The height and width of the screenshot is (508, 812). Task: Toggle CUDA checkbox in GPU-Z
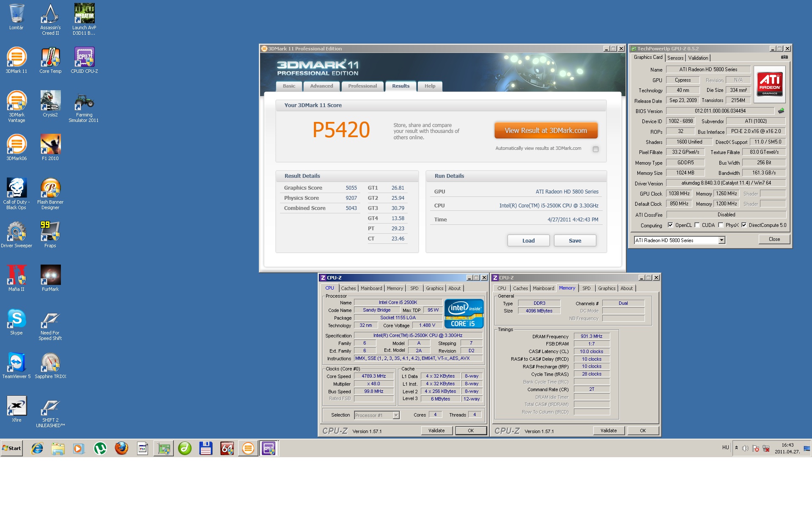[x=697, y=225]
